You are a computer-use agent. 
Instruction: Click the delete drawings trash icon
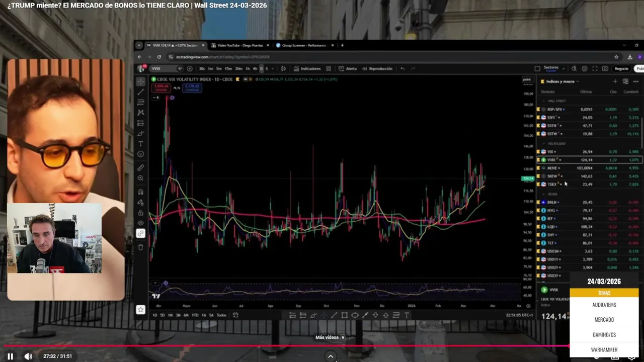(x=140, y=247)
